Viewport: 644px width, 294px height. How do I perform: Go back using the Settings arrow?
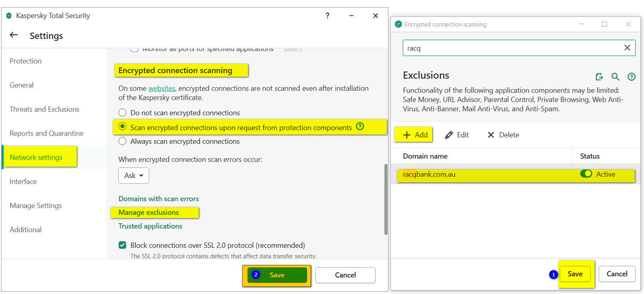pyautogui.click(x=14, y=35)
